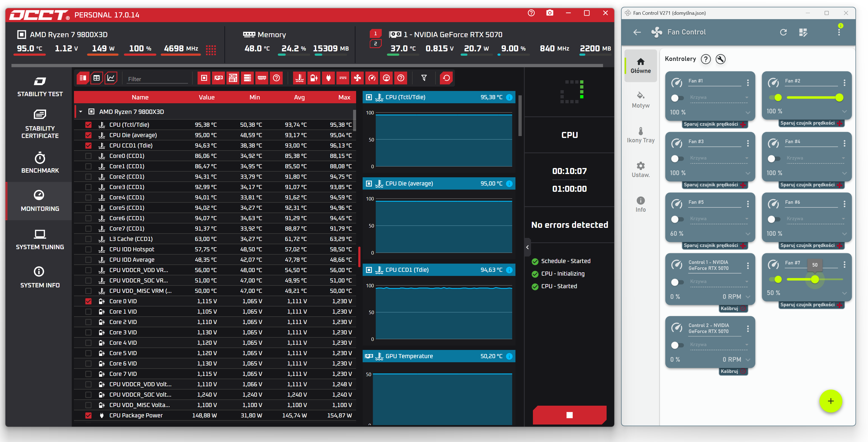Viewport: 868px width, 442px height.
Task: Open the Stability Test section
Action: pyautogui.click(x=40, y=87)
